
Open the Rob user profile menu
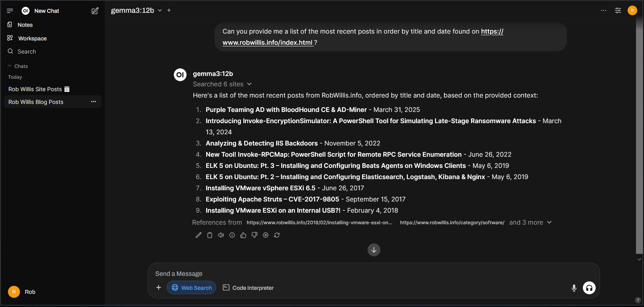(x=22, y=292)
